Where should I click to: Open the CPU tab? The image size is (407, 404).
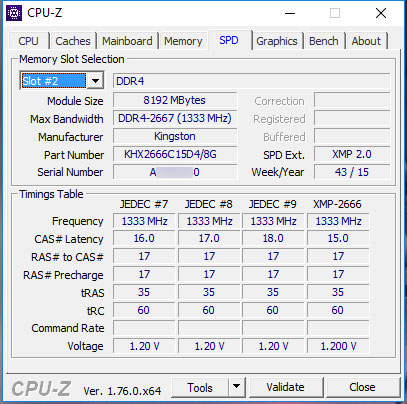pos(28,41)
